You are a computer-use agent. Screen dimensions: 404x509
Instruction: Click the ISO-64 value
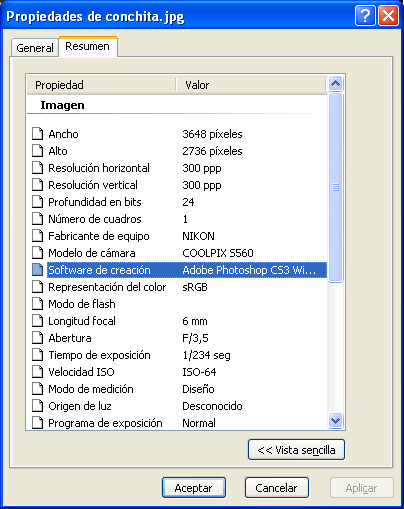coord(199,372)
